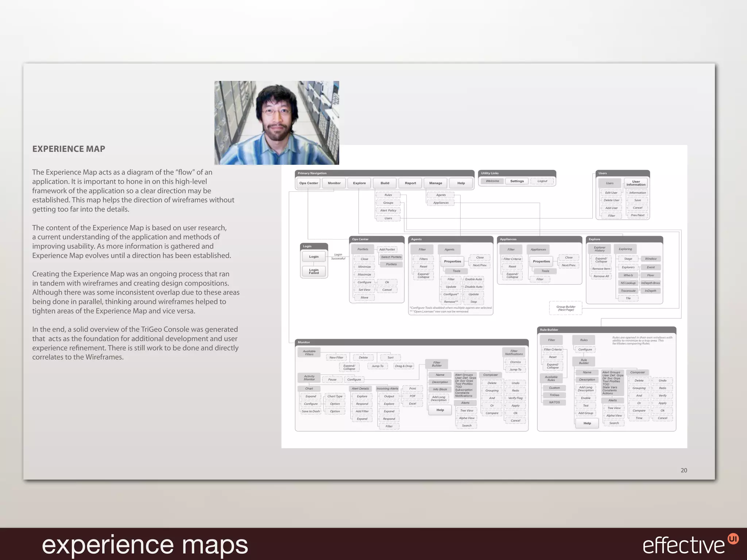Viewport: 747px width, 560px height.
Task: Click the EXPERIENCE MAP heading
Action: tap(69, 149)
